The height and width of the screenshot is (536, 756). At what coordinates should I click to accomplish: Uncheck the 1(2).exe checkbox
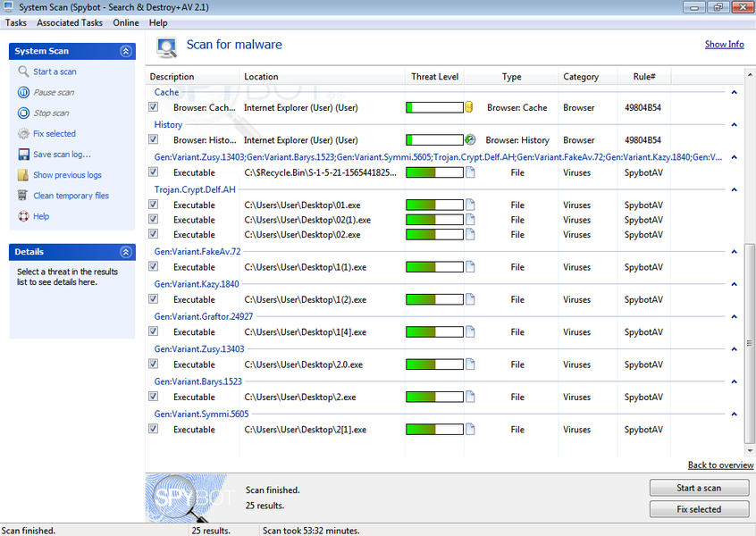154,299
